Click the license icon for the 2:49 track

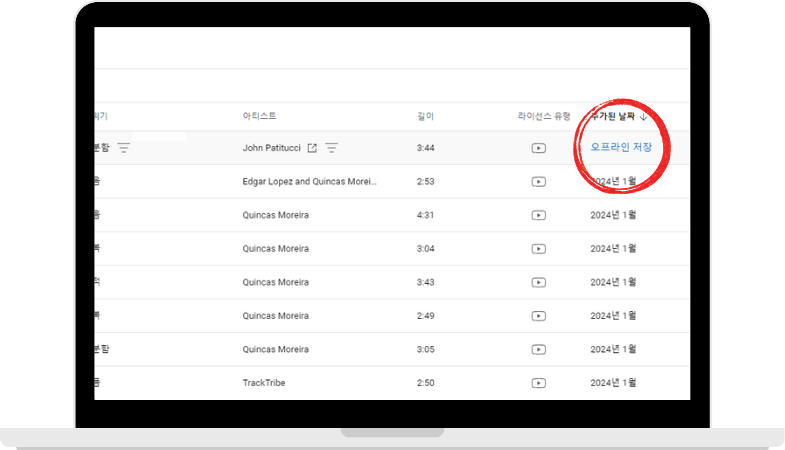[538, 316]
